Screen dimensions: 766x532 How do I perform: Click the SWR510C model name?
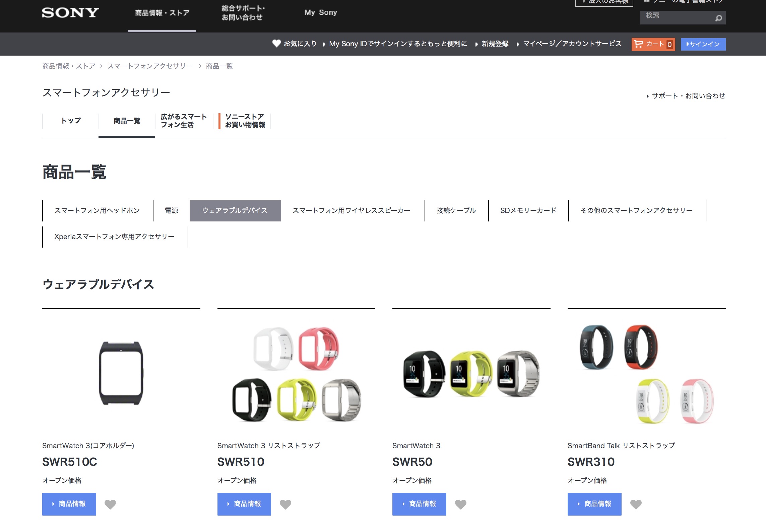point(70,462)
